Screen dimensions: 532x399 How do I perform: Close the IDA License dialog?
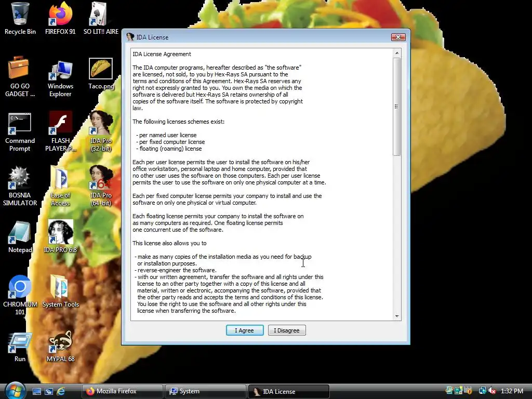tap(398, 37)
